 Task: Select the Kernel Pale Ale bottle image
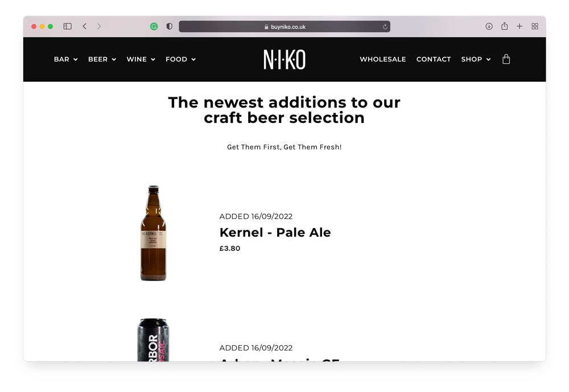click(x=153, y=233)
